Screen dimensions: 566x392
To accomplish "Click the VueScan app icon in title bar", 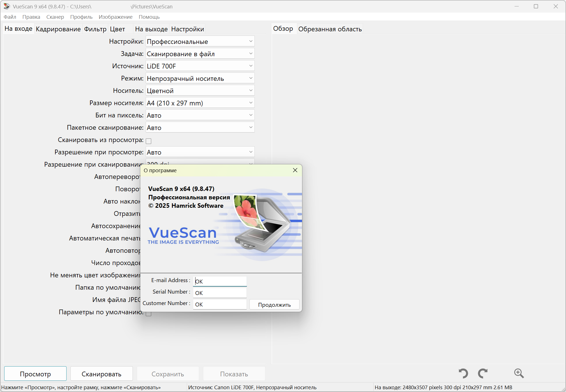I will tap(7, 6).
